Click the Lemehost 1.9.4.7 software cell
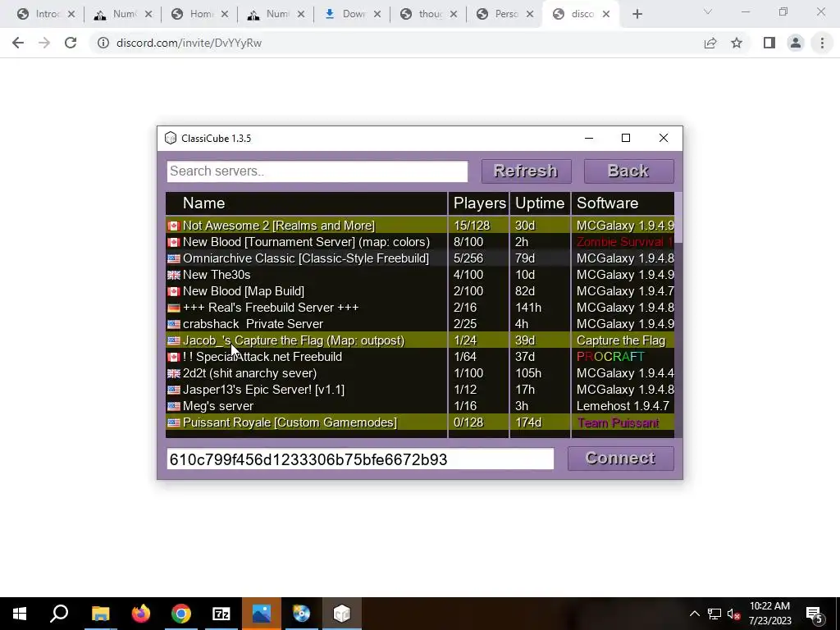 (x=623, y=406)
